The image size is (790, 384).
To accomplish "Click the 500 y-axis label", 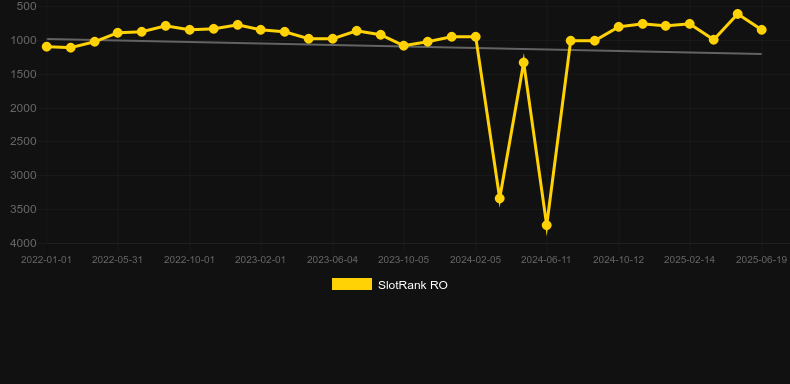I will pyautogui.click(x=26, y=6).
